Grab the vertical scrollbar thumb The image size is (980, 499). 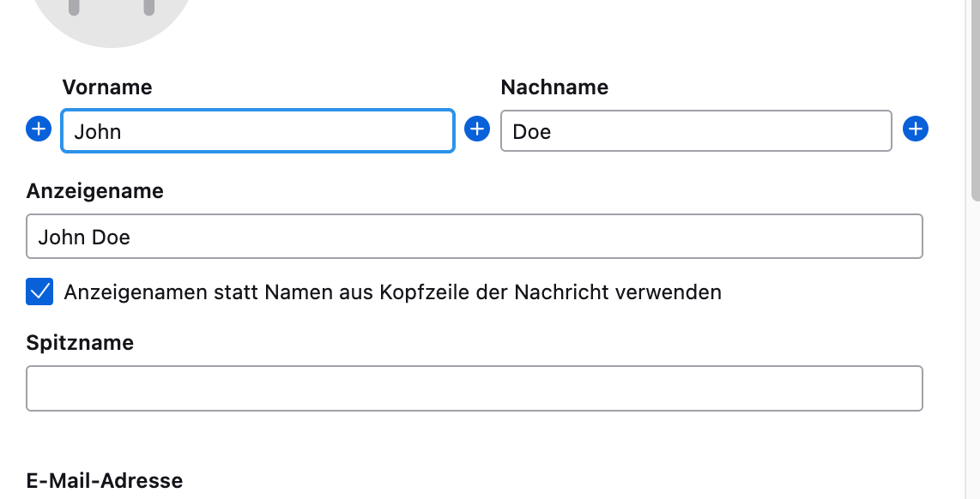coord(974,94)
